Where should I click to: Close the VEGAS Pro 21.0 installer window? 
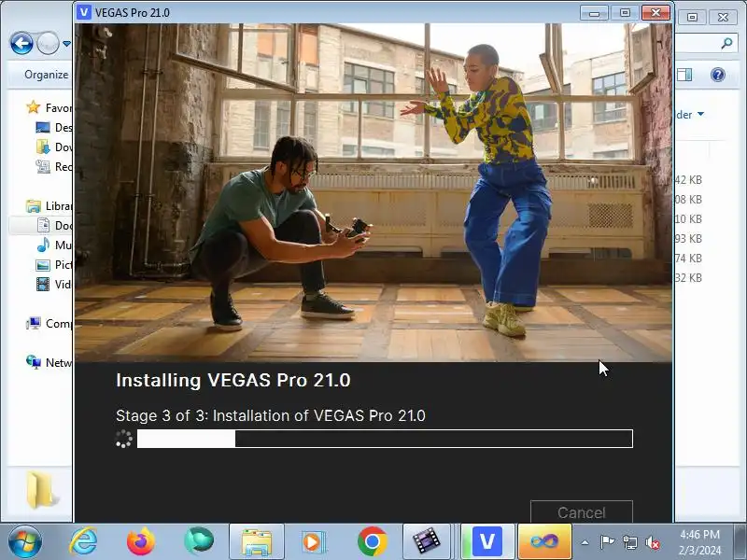click(655, 13)
